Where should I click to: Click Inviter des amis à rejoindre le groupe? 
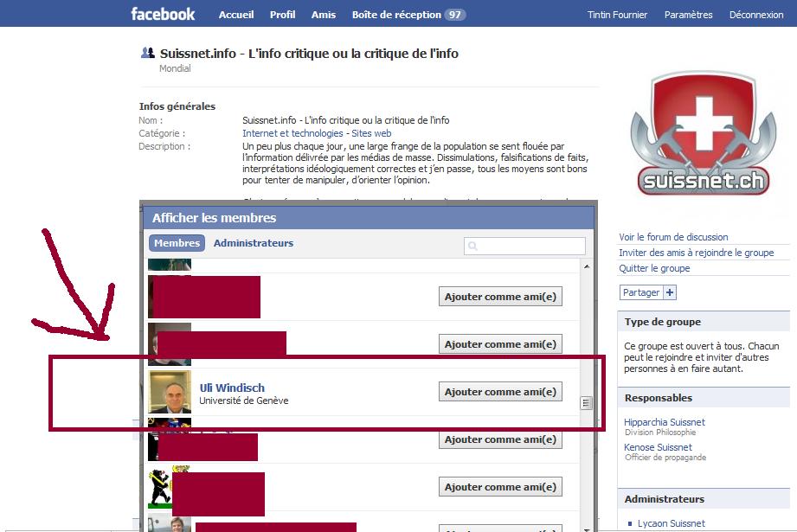click(x=697, y=253)
